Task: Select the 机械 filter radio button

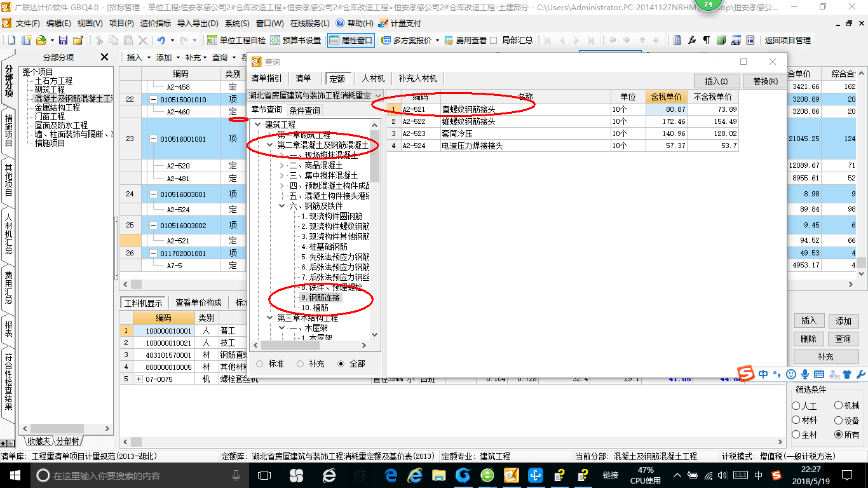Action: tap(838, 405)
